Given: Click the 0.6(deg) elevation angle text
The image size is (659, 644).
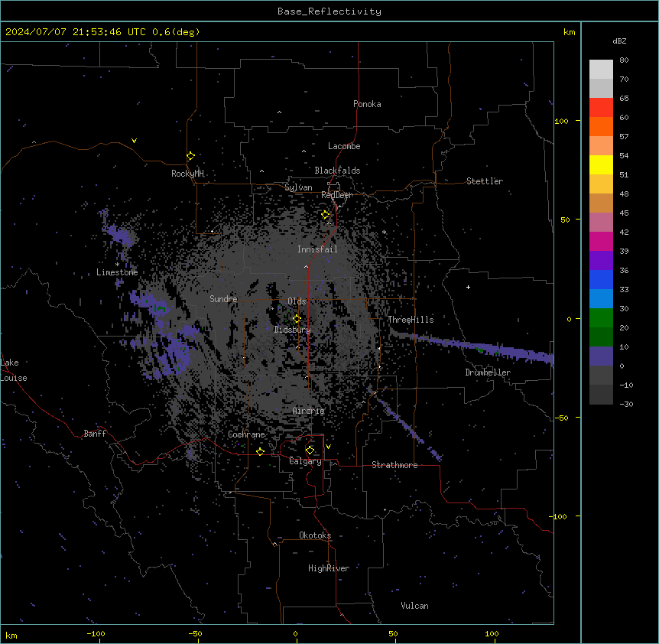Looking at the screenshot, I should pyautogui.click(x=176, y=32).
